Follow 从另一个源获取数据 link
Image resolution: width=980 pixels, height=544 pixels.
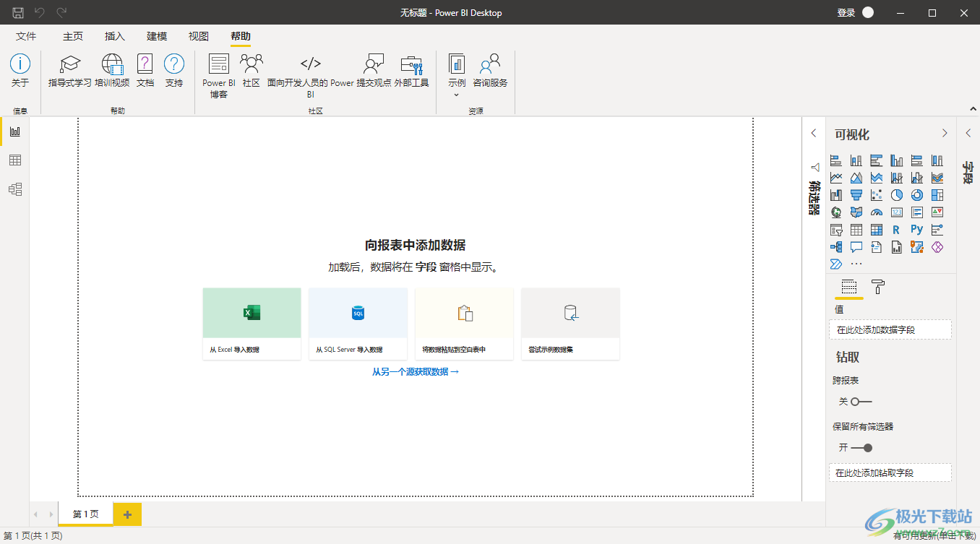coord(416,371)
